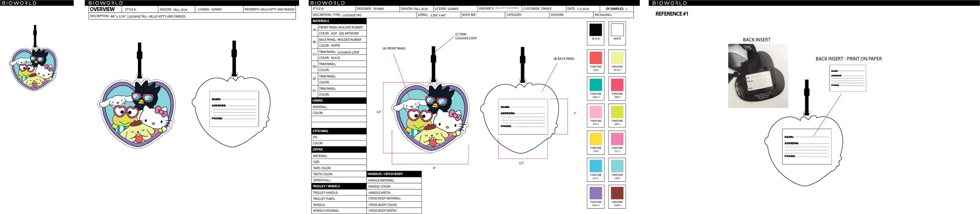The image size is (980, 214).
Task: Click the DESCRIPTION / TYPE: LUGGAGE TAG field
Action: point(364,15)
